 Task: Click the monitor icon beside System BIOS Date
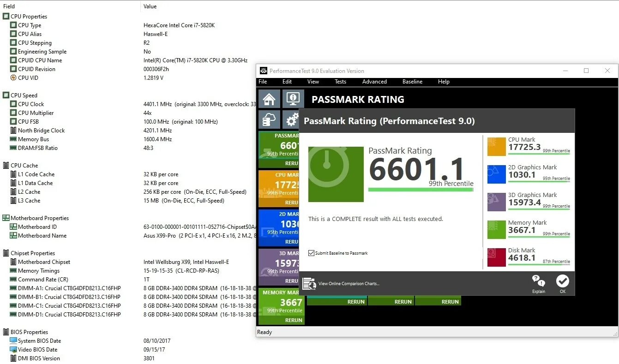click(x=13, y=341)
